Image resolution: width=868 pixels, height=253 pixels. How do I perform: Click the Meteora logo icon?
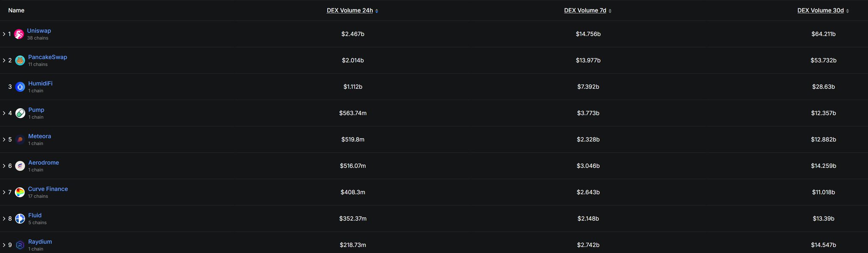[20, 139]
